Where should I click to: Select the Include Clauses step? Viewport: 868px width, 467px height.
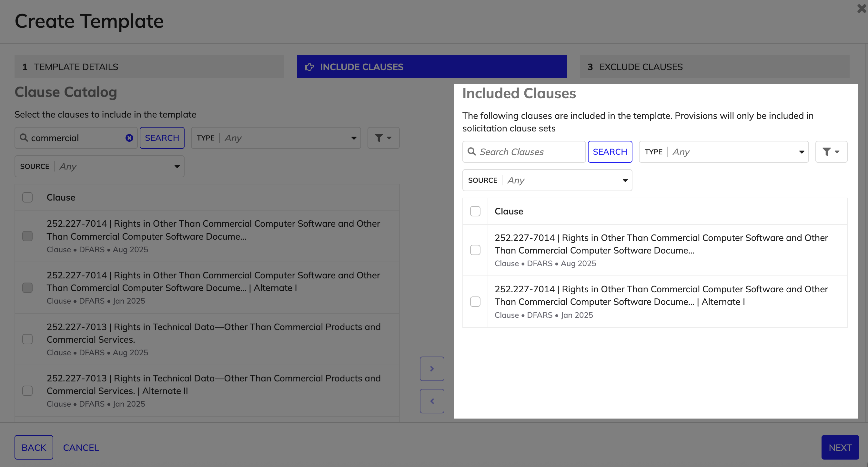(432, 67)
